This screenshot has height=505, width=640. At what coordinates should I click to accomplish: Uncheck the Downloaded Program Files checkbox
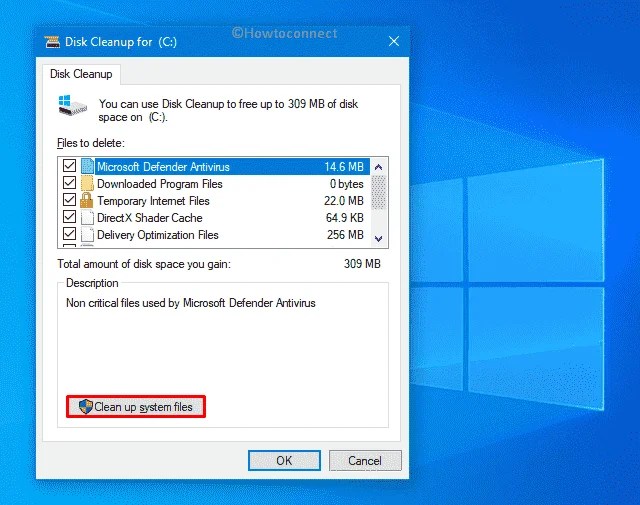pyautogui.click(x=69, y=183)
